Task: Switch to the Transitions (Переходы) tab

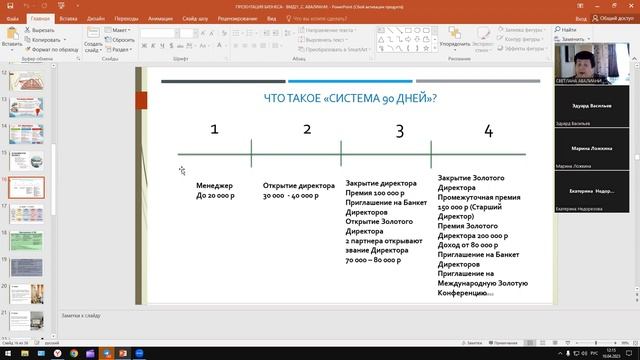Action: [126, 19]
